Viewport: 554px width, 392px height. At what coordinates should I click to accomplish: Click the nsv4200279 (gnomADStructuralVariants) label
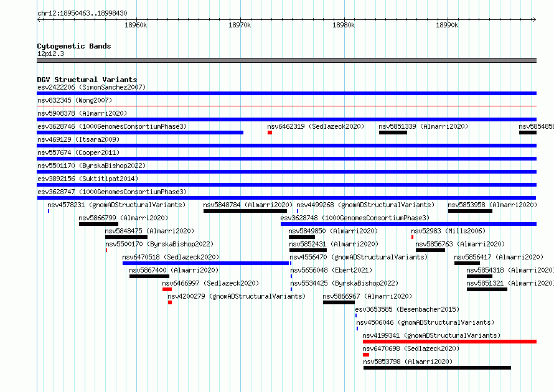(x=237, y=296)
